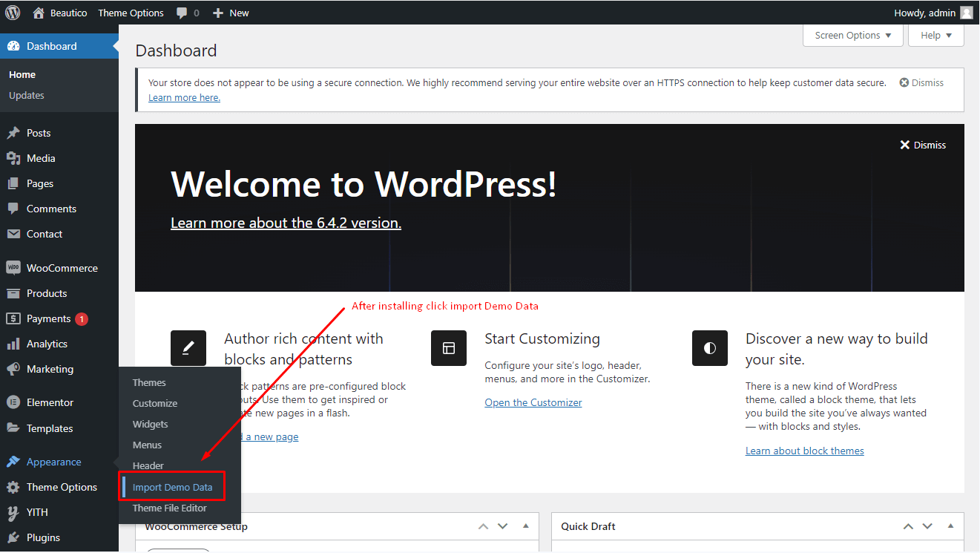Image resolution: width=980 pixels, height=553 pixels.
Task: Click the YITH logo icon
Action: 13,512
